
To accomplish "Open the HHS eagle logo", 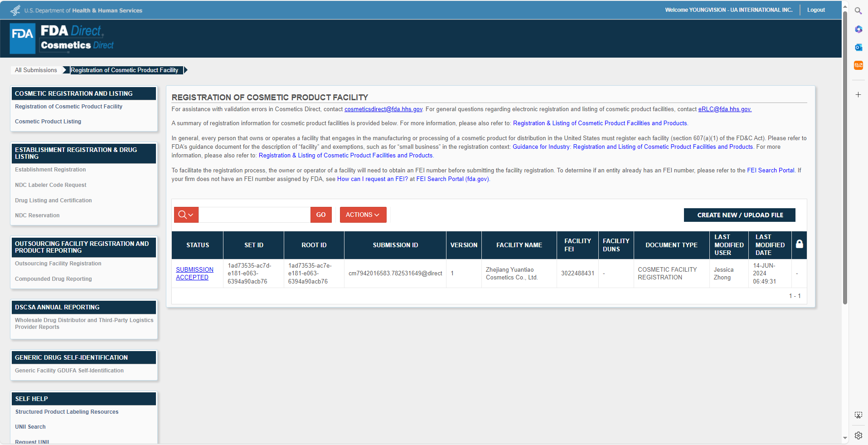I will click(x=15, y=10).
